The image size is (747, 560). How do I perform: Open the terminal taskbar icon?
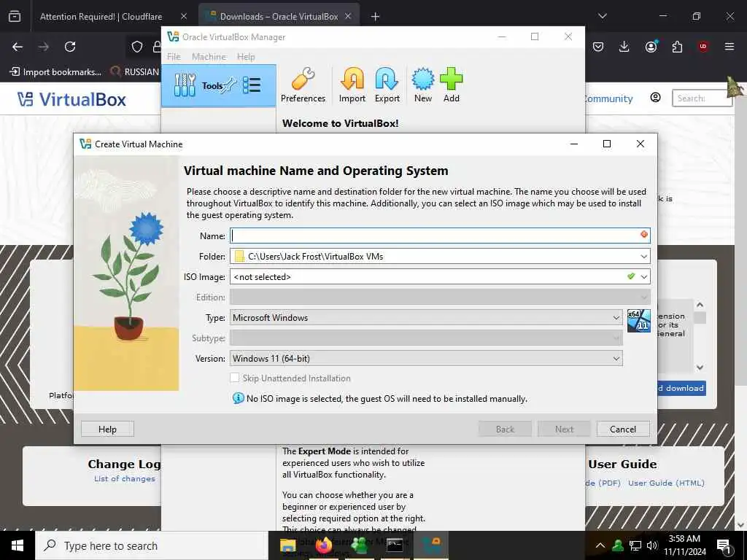395,545
